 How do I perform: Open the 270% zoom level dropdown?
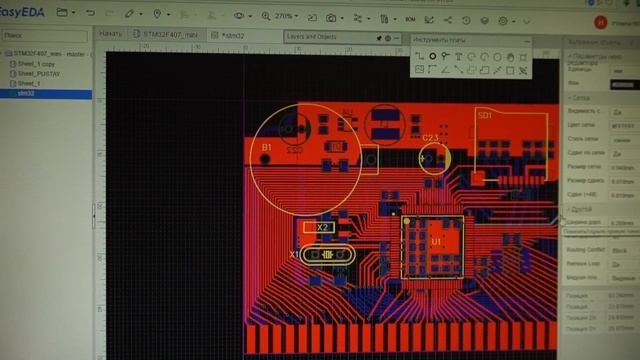(287, 16)
